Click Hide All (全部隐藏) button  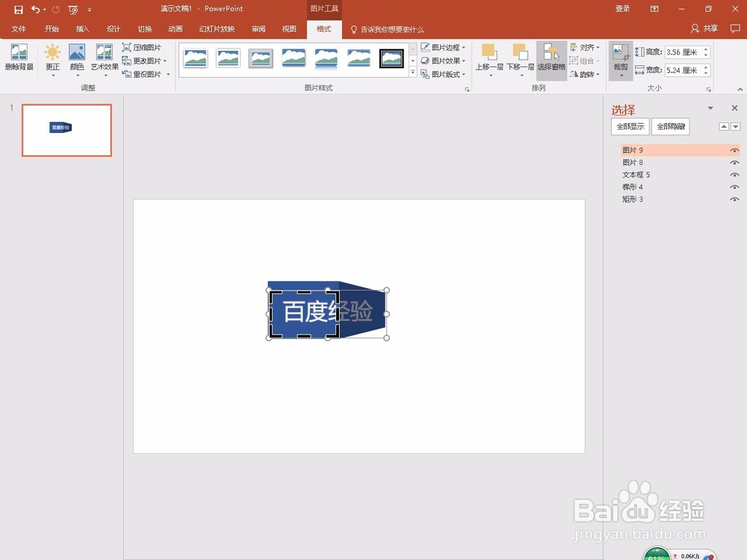coord(671,127)
